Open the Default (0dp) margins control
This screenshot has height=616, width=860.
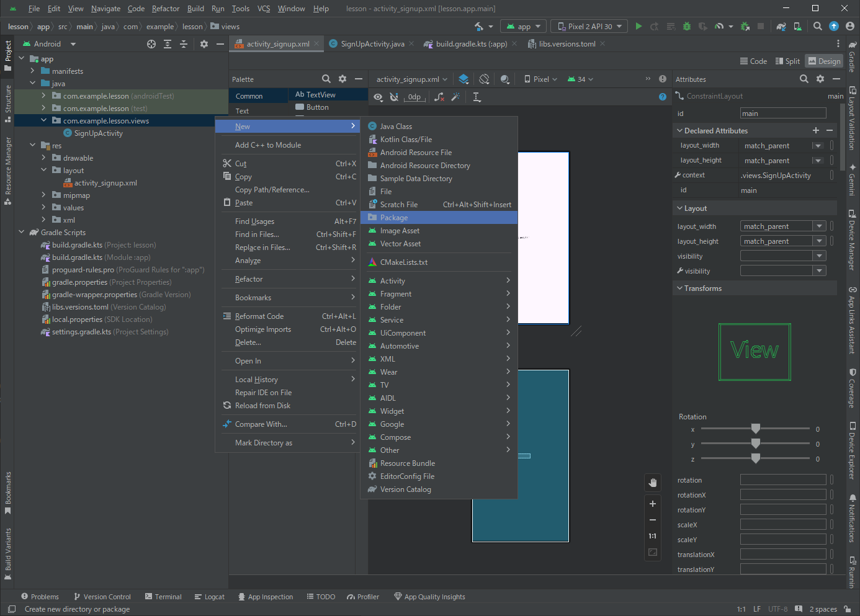point(414,97)
